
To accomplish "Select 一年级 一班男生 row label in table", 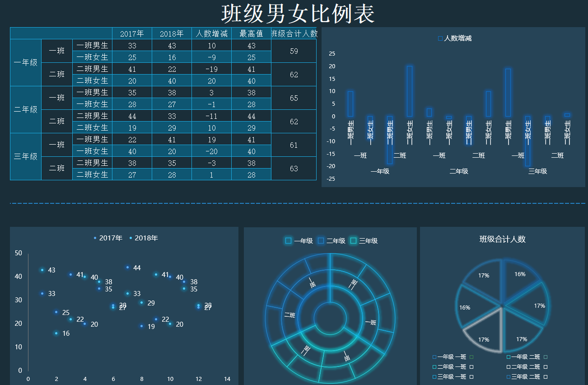I will click(x=92, y=45).
